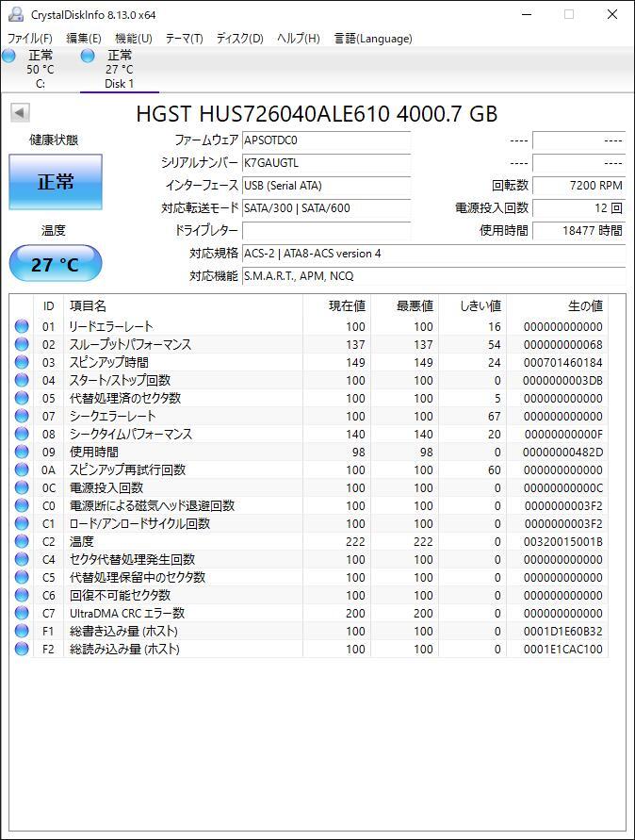Click the 最悪値 column header
Viewport: 635px width, 840px height.
click(x=404, y=305)
